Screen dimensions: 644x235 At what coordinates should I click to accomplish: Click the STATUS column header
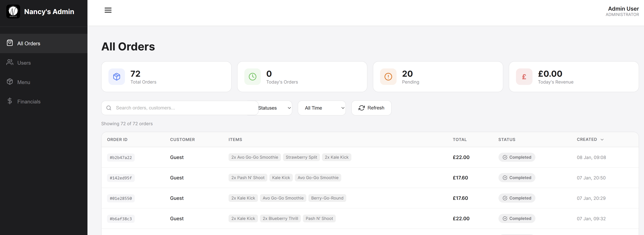click(x=507, y=140)
